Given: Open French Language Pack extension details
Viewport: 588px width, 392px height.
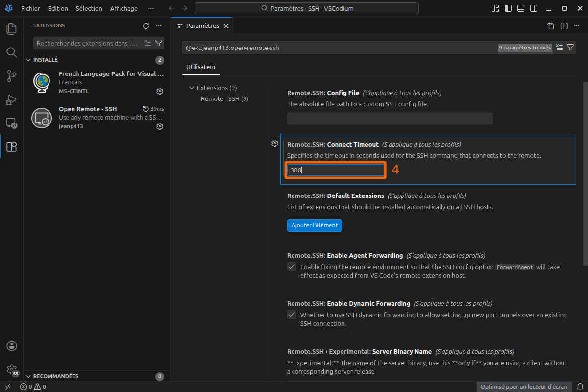Looking at the screenshot, I should point(97,82).
